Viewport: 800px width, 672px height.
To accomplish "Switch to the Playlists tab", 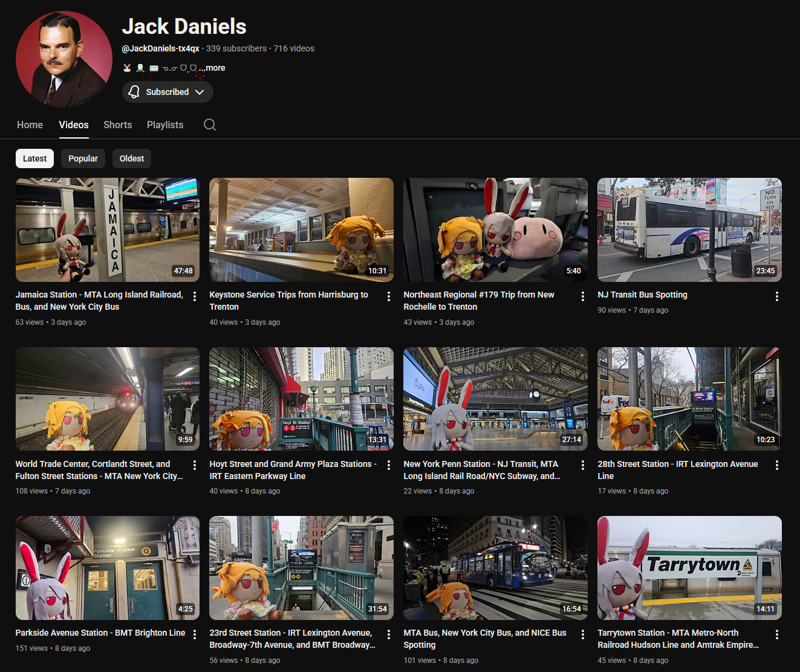I will click(x=165, y=125).
